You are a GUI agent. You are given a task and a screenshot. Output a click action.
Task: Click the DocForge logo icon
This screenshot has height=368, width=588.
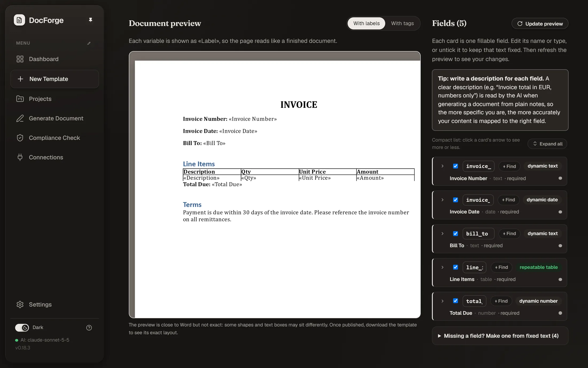pyautogui.click(x=19, y=20)
